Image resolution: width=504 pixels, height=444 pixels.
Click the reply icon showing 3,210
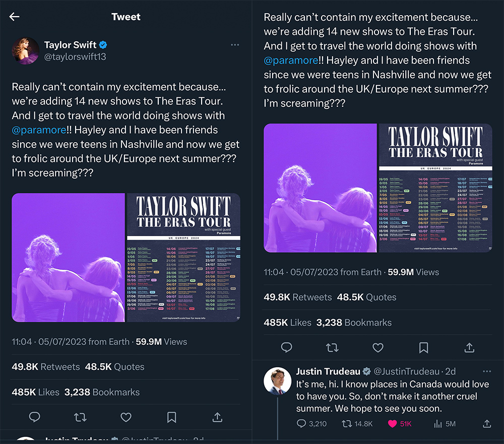(301, 424)
